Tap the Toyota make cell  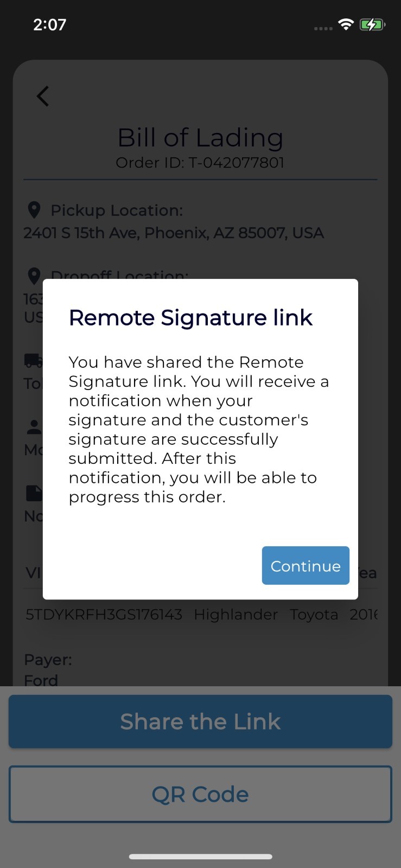pyautogui.click(x=314, y=614)
